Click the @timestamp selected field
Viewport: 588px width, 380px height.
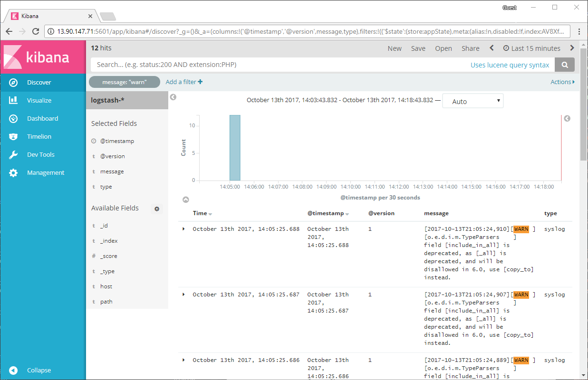click(117, 141)
